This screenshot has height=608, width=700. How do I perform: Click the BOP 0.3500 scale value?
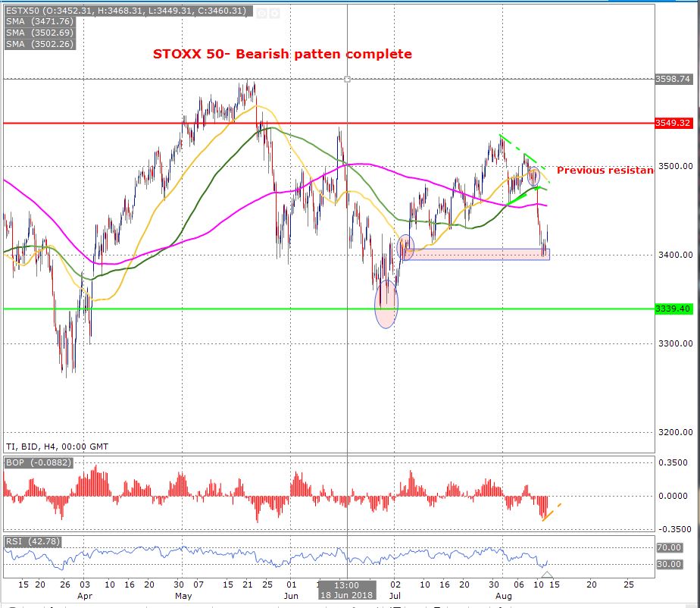(673, 462)
